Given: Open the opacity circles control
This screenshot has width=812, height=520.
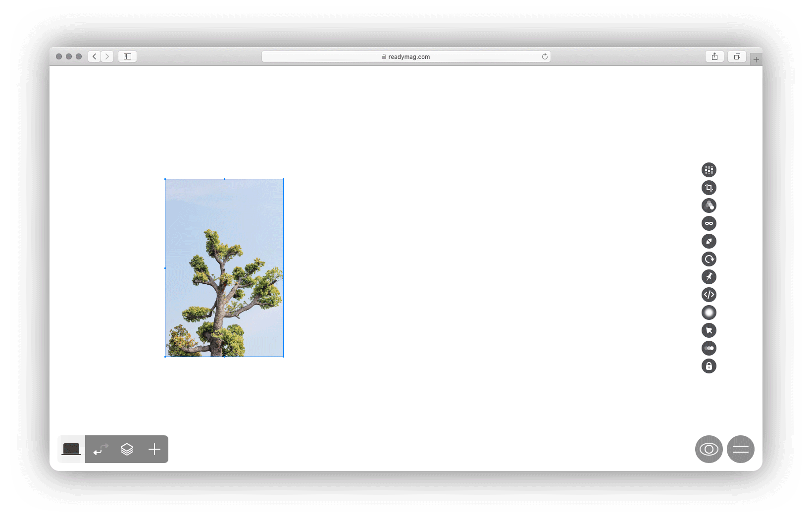Looking at the screenshot, I should (709, 206).
